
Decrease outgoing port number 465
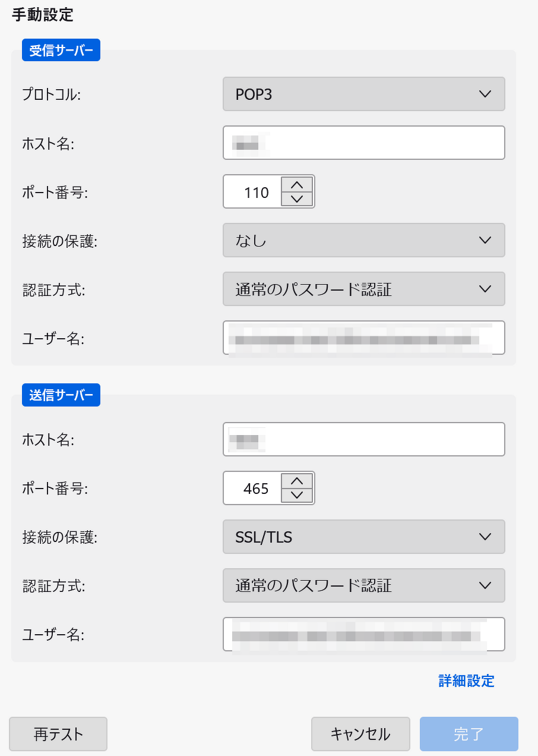pyautogui.click(x=298, y=496)
